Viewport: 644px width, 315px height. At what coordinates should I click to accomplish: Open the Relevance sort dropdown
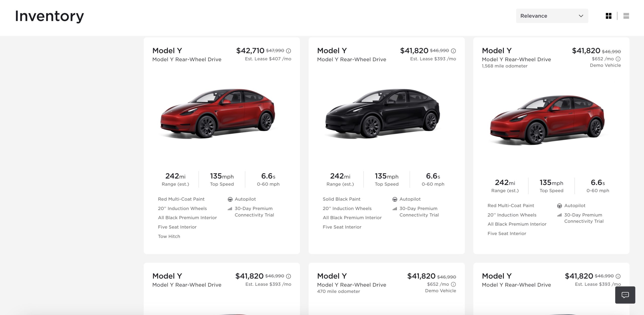click(552, 16)
